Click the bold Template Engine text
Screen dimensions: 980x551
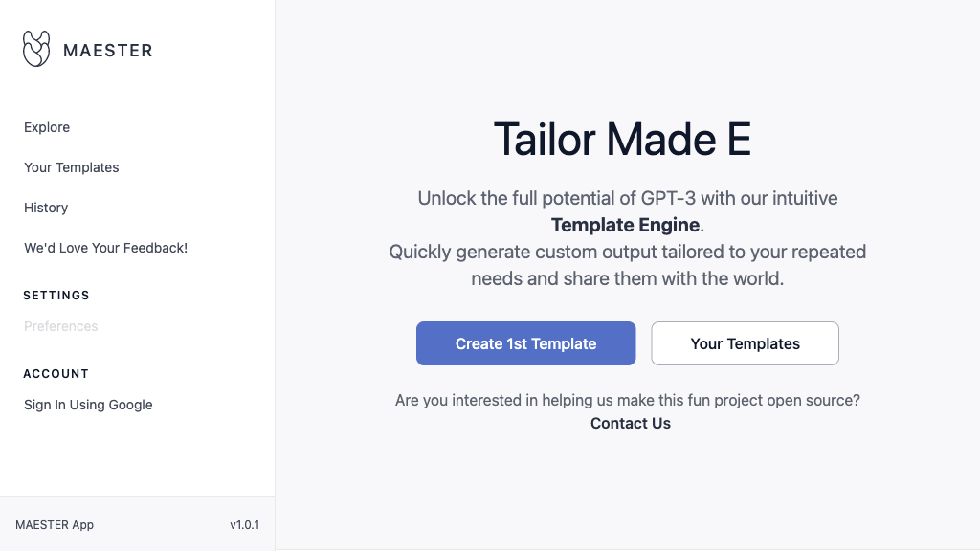[624, 225]
